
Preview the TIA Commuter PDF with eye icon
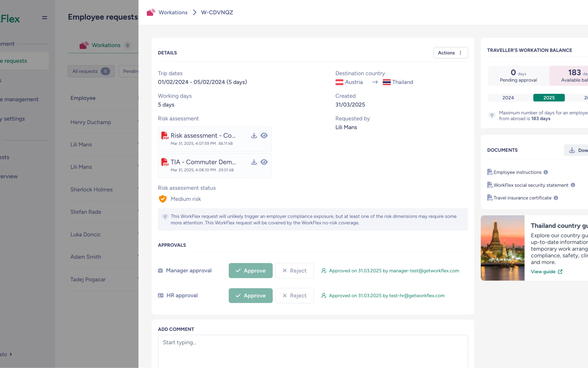pos(264,162)
